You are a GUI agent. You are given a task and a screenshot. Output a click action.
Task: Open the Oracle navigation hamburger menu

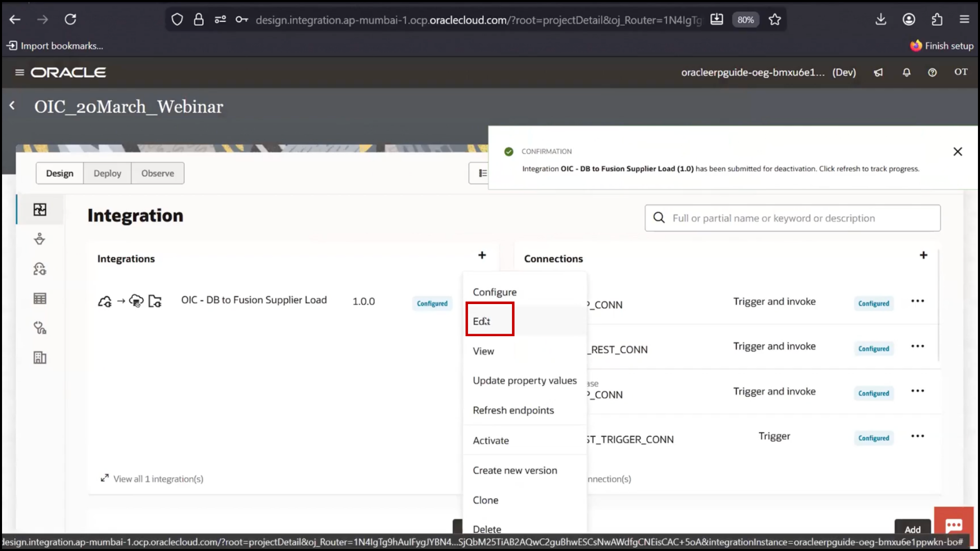point(19,72)
